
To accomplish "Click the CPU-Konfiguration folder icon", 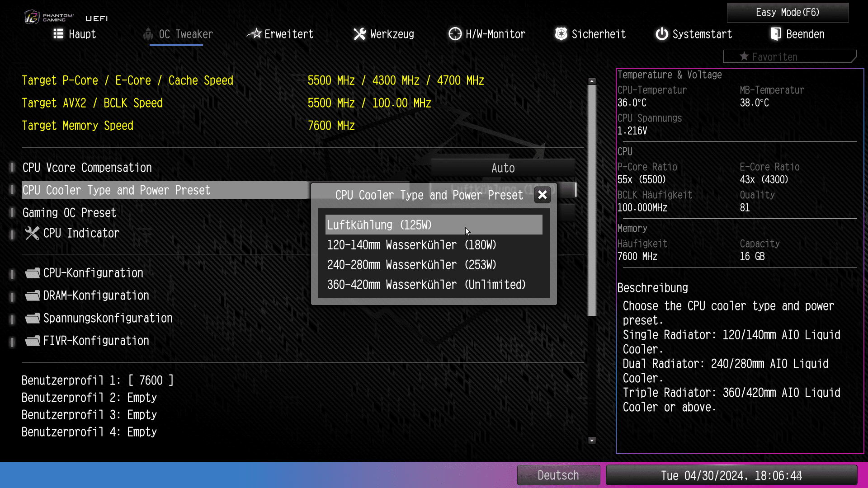I will tap(32, 273).
